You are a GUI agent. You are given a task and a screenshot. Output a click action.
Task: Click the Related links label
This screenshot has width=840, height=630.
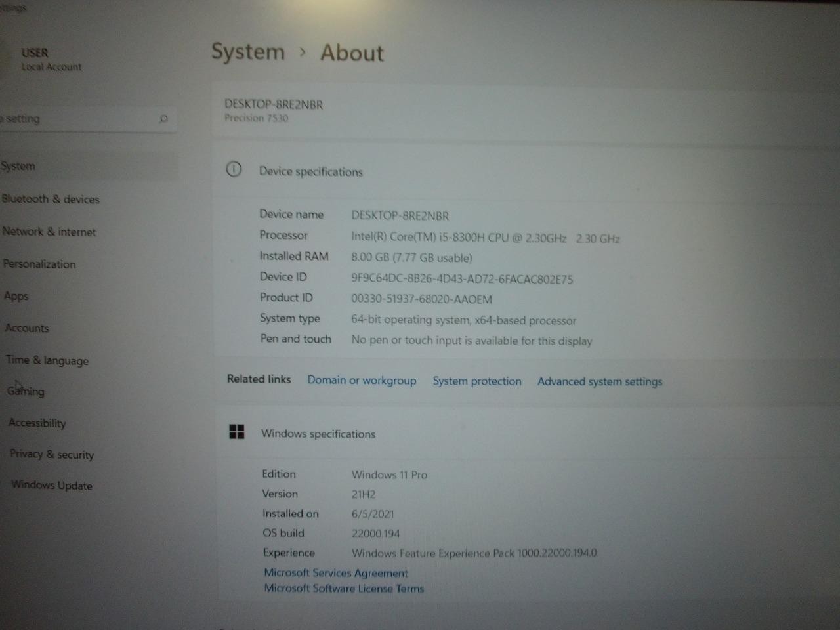[259, 379]
